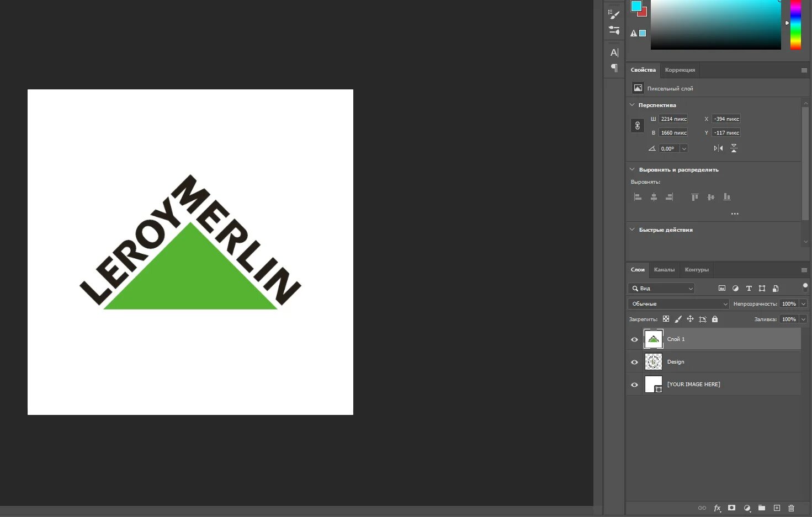Screen dimensions: 812x517
Task: Create a new layer
Action: point(777,508)
